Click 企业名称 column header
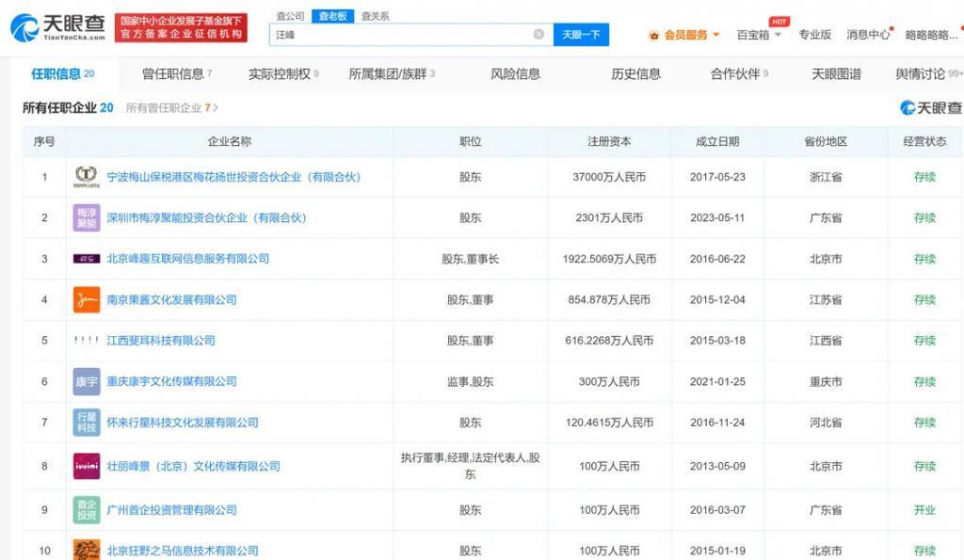Screen dimensions: 964x560 tap(230, 141)
